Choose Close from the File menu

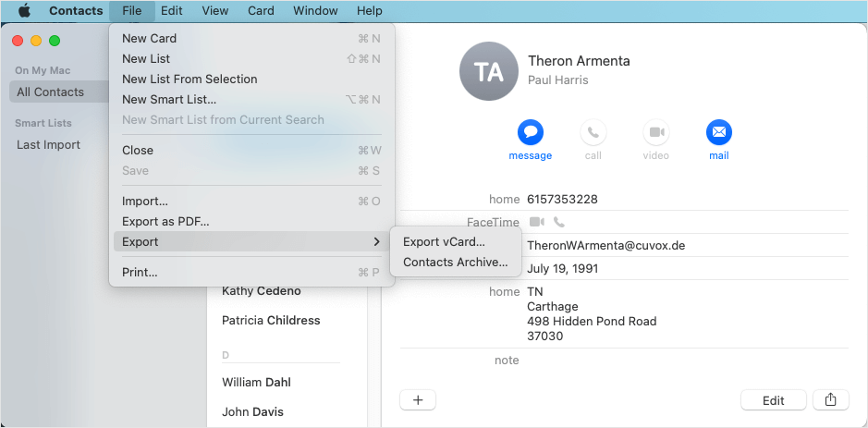point(251,150)
